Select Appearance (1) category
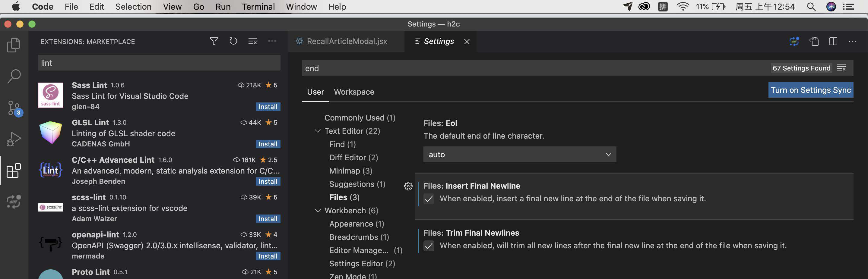This screenshot has height=279, width=868. pos(356,224)
